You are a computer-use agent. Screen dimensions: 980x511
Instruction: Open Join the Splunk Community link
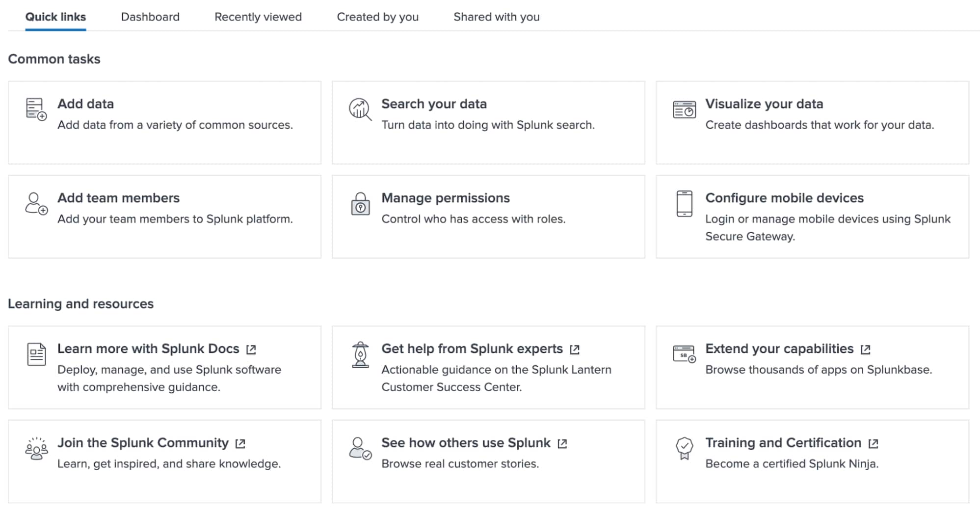point(143,443)
